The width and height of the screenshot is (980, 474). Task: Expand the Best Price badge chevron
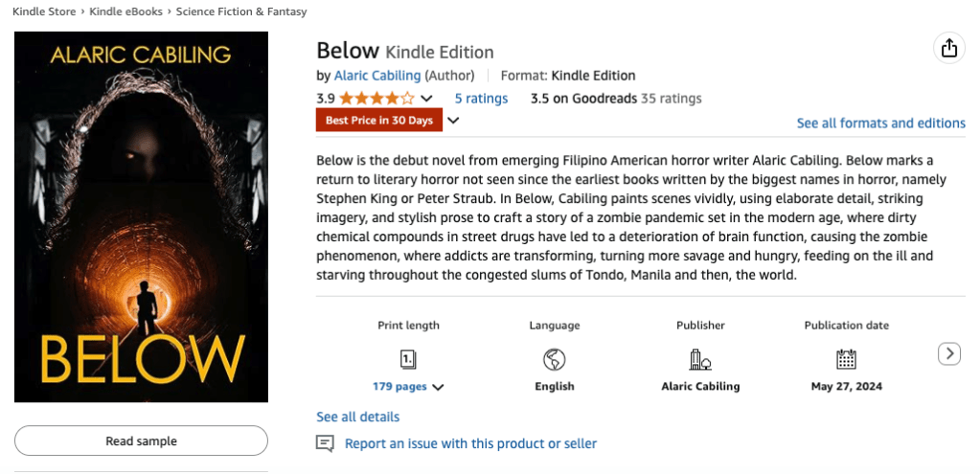coord(454,121)
